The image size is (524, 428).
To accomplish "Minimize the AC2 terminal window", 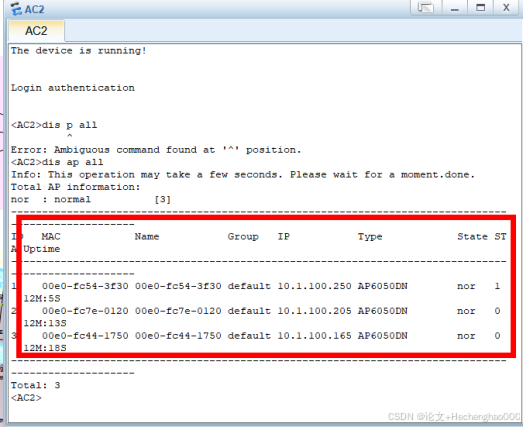I will [x=454, y=7].
